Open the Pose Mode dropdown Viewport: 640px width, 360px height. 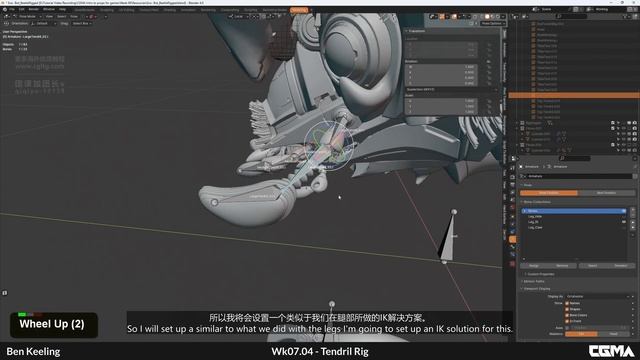[27, 16]
